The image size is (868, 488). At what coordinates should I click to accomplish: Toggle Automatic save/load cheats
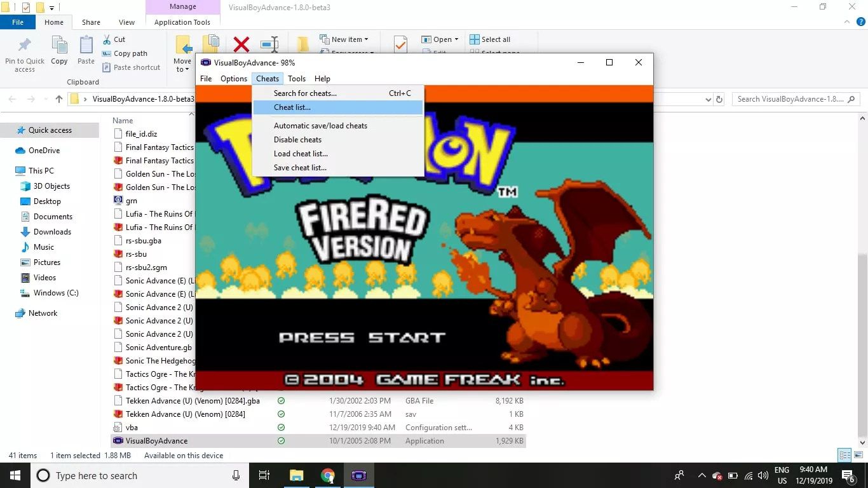[337, 126]
